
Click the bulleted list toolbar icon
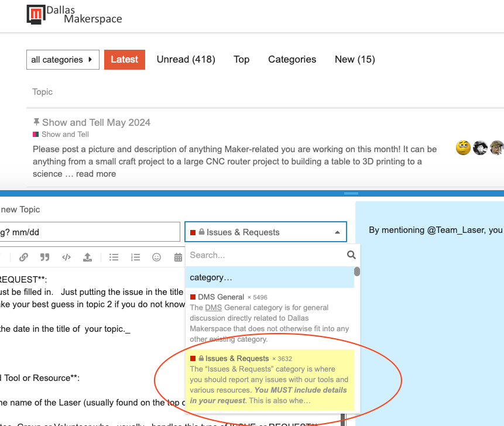pos(114,257)
